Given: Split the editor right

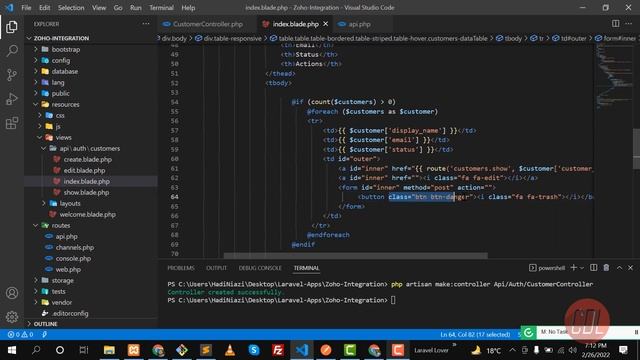Looking at the screenshot, I should 616,24.
